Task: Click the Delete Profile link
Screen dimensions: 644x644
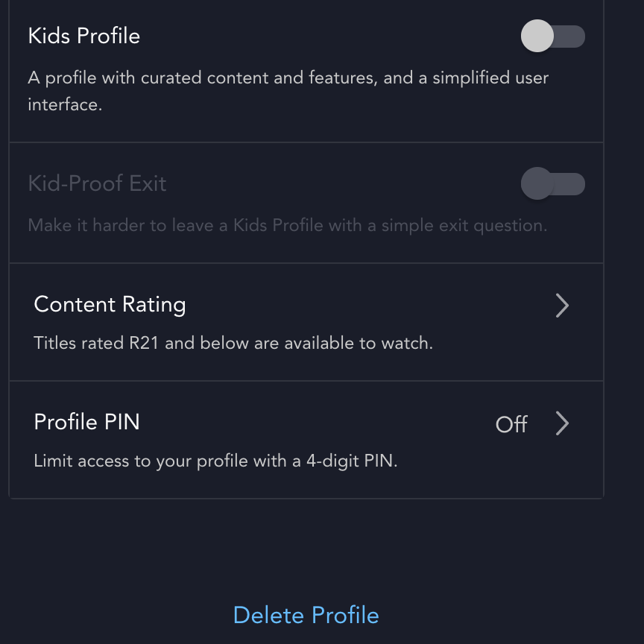Action: (x=306, y=615)
